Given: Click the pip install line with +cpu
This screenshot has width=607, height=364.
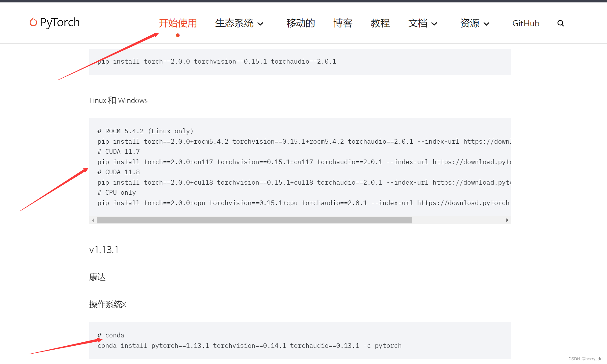Looking at the screenshot, I should click(x=303, y=203).
